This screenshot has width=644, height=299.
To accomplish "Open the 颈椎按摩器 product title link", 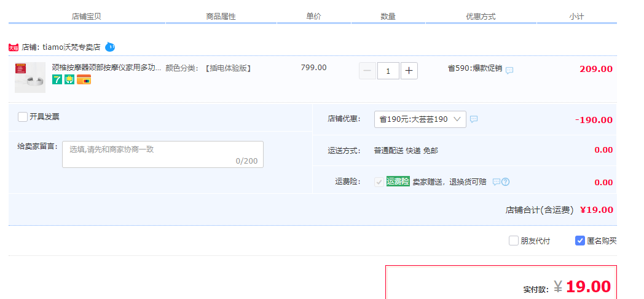I will [106, 68].
